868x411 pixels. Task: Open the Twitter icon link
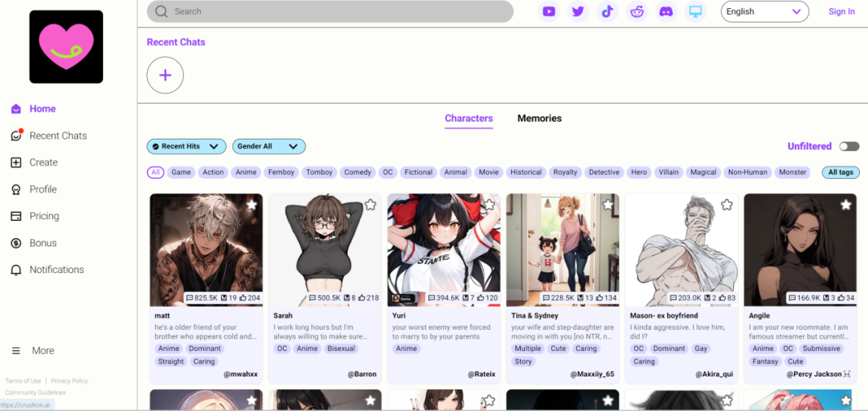[578, 11]
